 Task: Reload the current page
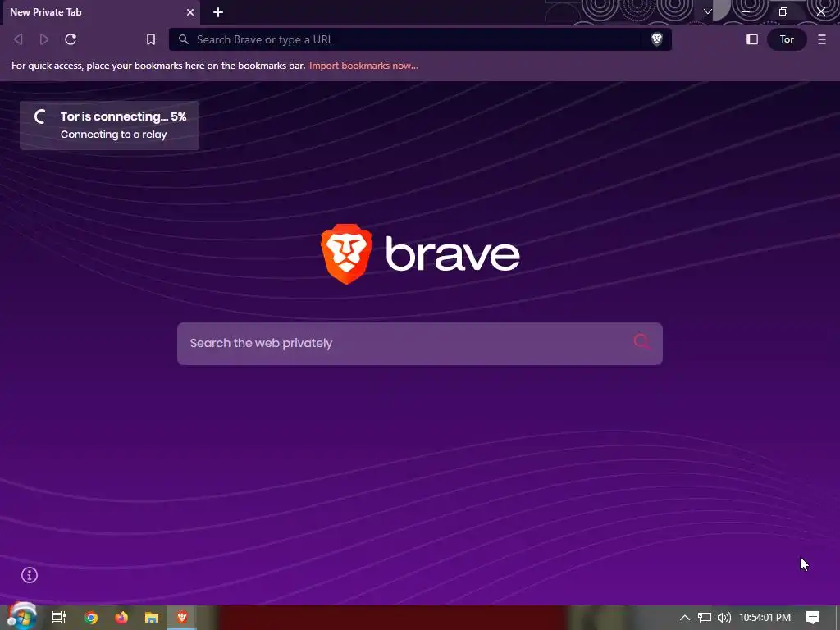[x=71, y=39]
